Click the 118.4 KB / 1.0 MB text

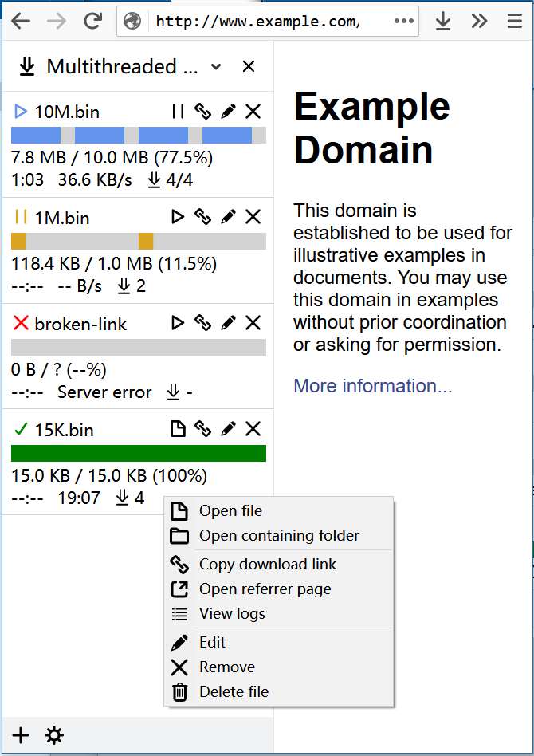[x=114, y=263]
